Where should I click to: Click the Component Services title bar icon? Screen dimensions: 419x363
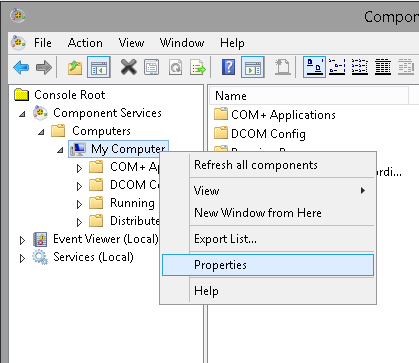[x=17, y=16]
